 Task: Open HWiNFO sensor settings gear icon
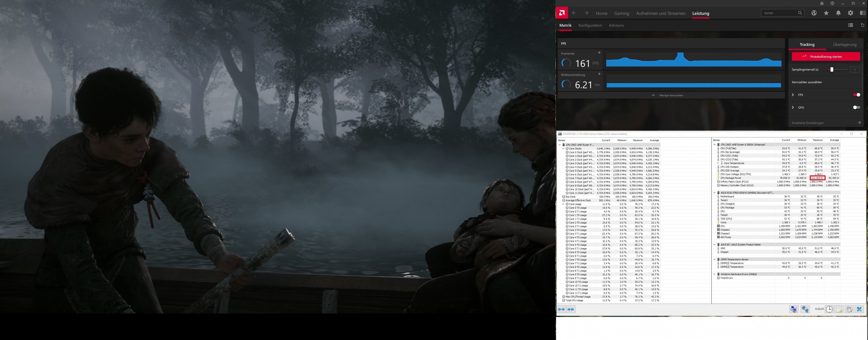pyautogui.click(x=849, y=309)
